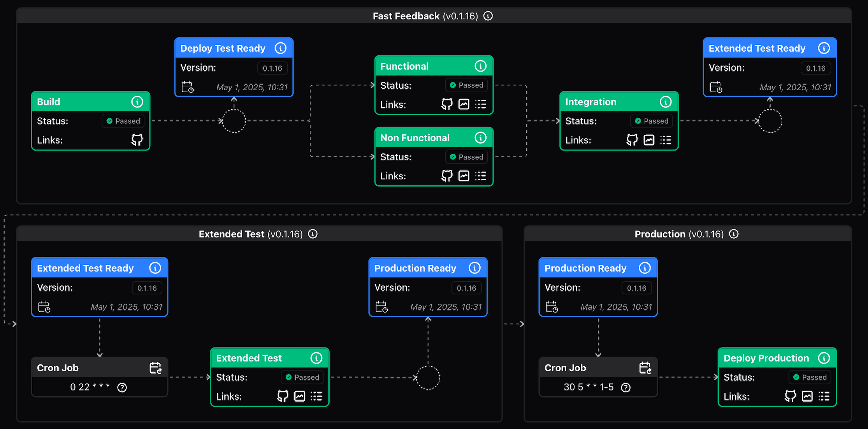Image resolution: width=868 pixels, height=429 pixels.
Task: Click info icon on Fast Feedback's Extended Test Ready card
Action: [x=824, y=48]
